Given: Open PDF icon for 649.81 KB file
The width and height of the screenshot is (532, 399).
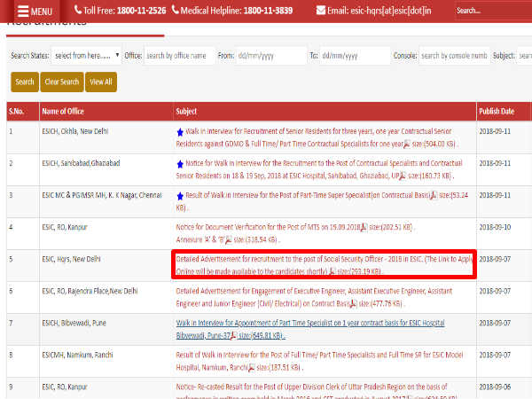Looking at the screenshot, I should [x=233, y=335].
